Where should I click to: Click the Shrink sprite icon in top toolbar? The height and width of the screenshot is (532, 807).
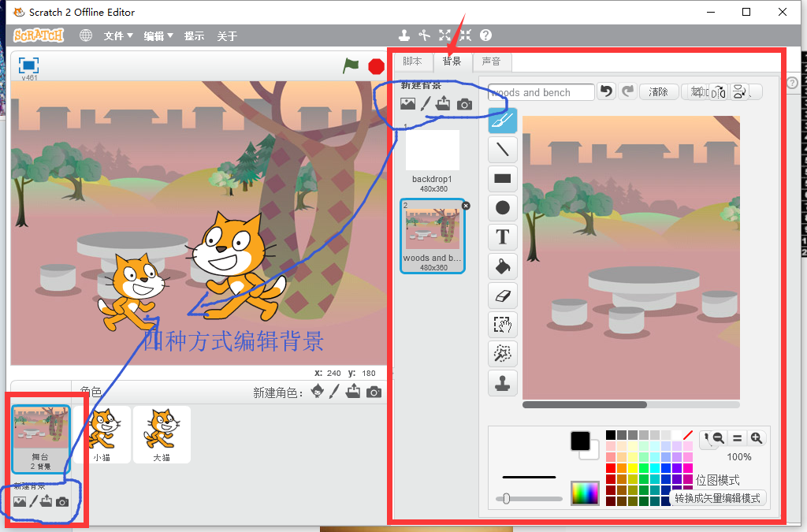(x=465, y=35)
